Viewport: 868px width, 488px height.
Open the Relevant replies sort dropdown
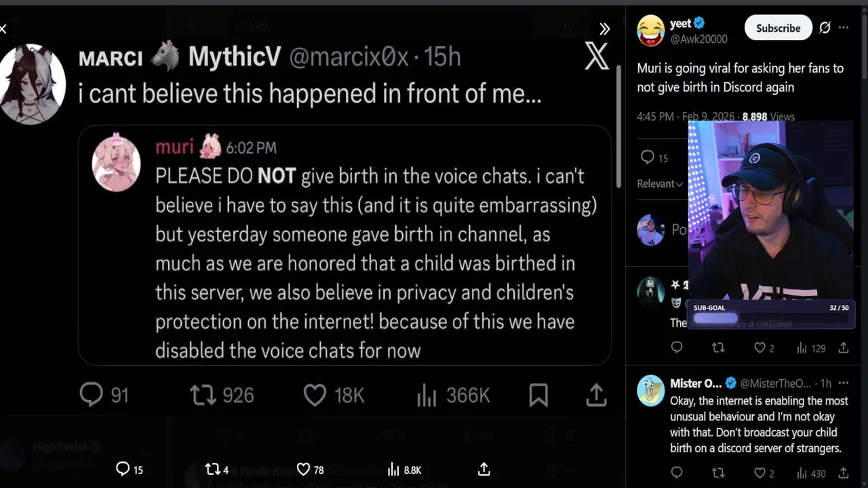(659, 184)
